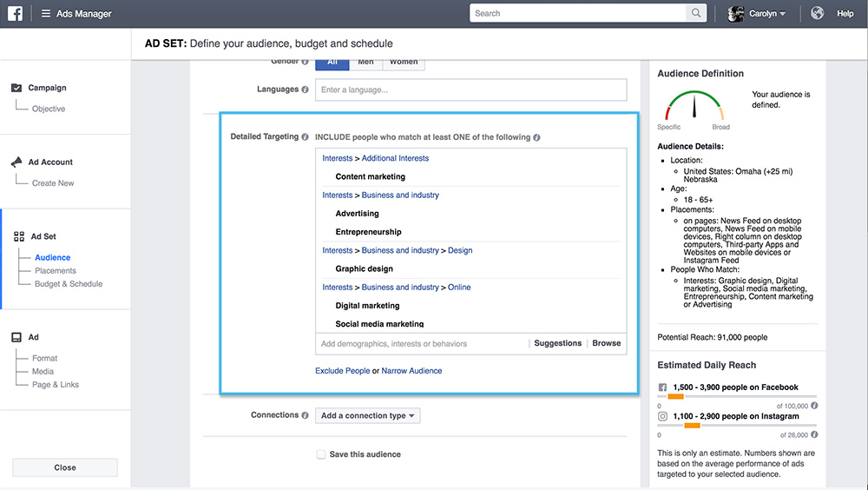Open Add a connection type dropdown
Viewport: 868px width, 490px height.
click(x=367, y=416)
